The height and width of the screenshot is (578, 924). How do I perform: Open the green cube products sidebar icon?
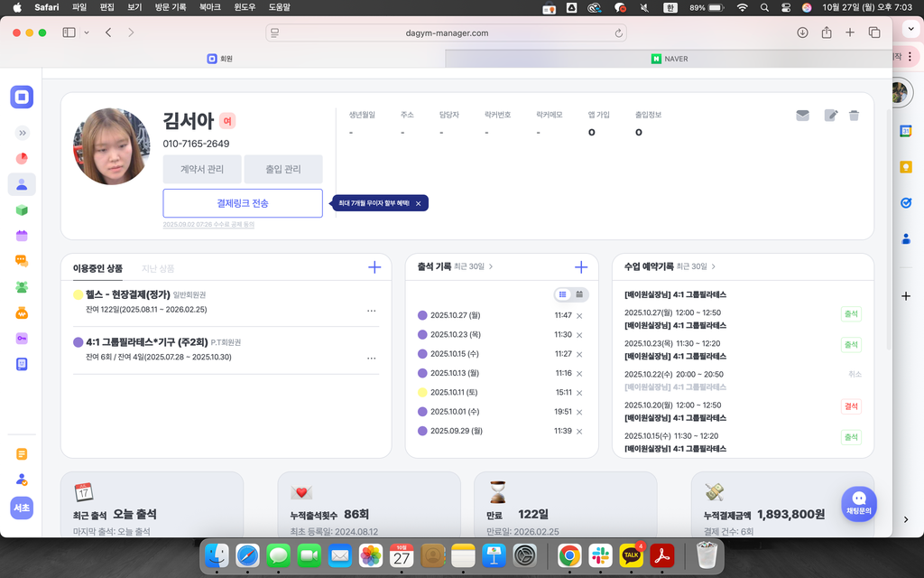22,210
